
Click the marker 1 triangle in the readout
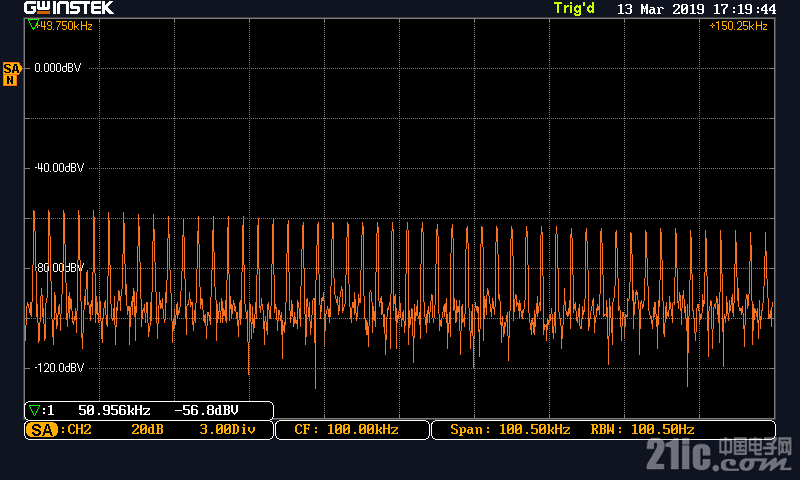pyautogui.click(x=35, y=410)
